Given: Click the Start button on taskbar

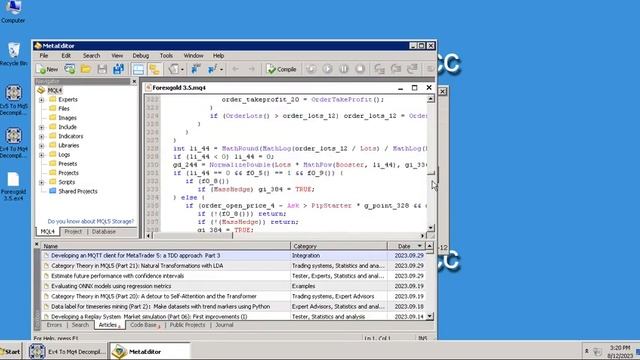Looking at the screenshot, I should point(11,351).
